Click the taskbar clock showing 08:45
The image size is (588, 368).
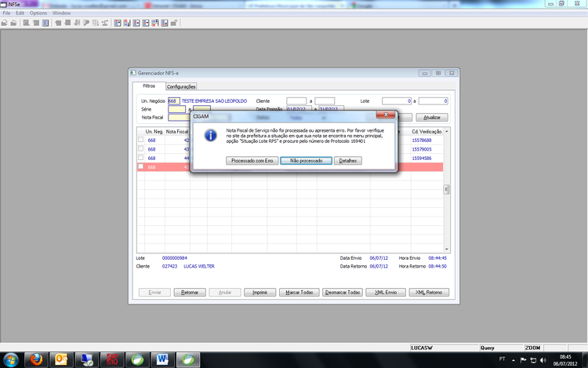[565, 357]
